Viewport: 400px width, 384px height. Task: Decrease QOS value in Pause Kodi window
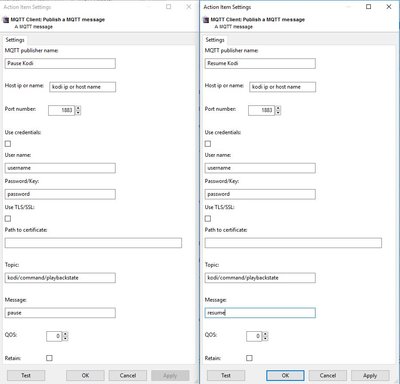[65, 339]
